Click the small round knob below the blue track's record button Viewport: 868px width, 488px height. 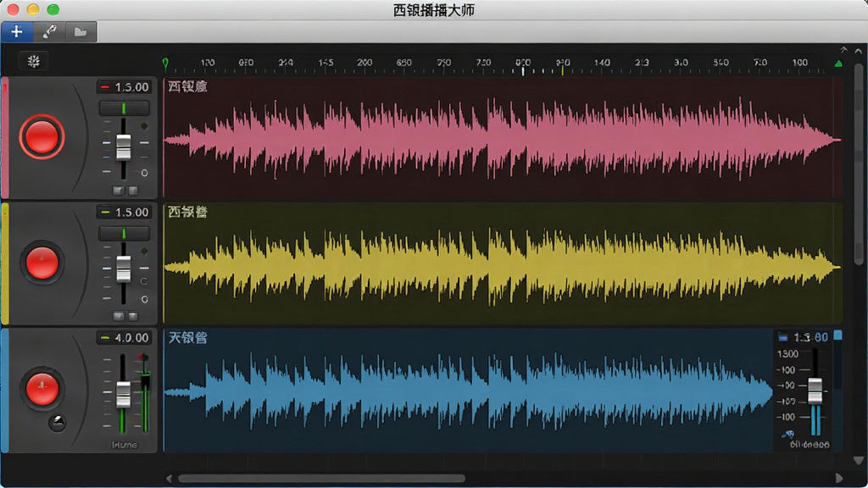pos(57,423)
